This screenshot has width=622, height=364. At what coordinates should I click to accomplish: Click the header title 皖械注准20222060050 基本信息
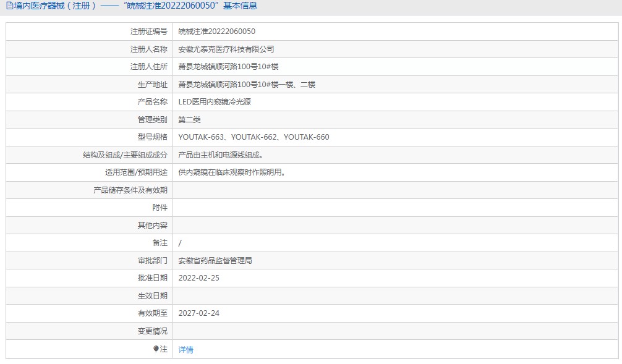pos(185,6)
